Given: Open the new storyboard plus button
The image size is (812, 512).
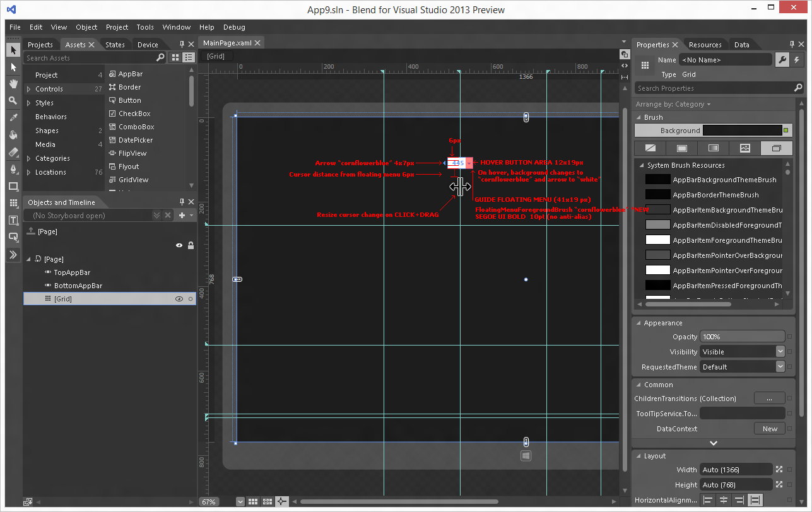Looking at the screenshot, I should tap(182, 215).
